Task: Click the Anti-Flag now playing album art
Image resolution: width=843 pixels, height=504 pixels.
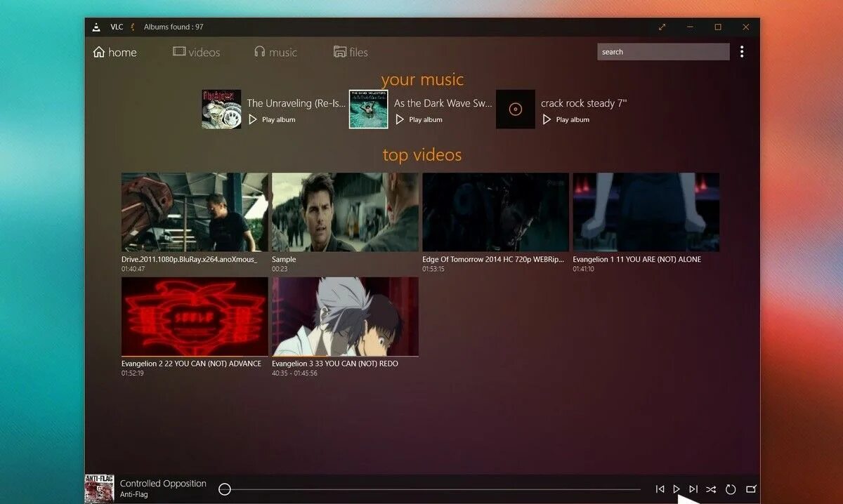Action: tap(99, 489)
